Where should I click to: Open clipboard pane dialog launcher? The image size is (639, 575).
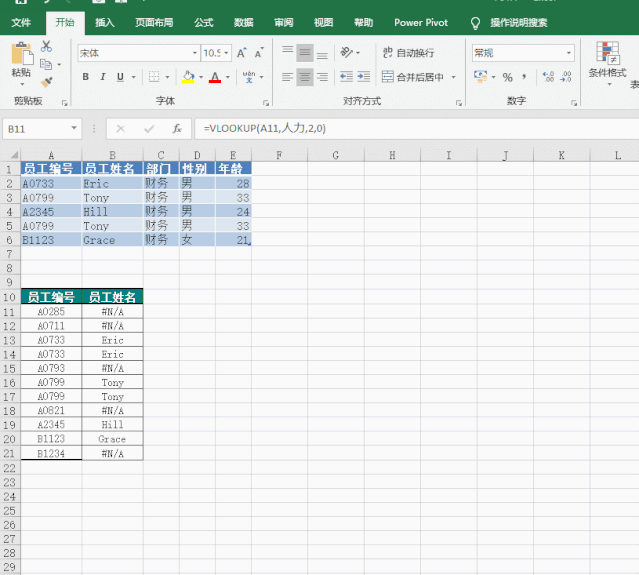64,103
